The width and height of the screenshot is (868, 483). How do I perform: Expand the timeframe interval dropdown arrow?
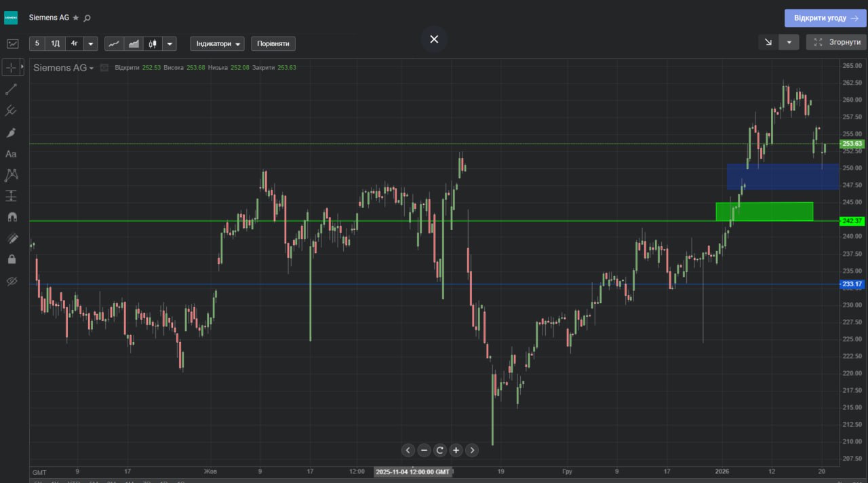[91, 43]
